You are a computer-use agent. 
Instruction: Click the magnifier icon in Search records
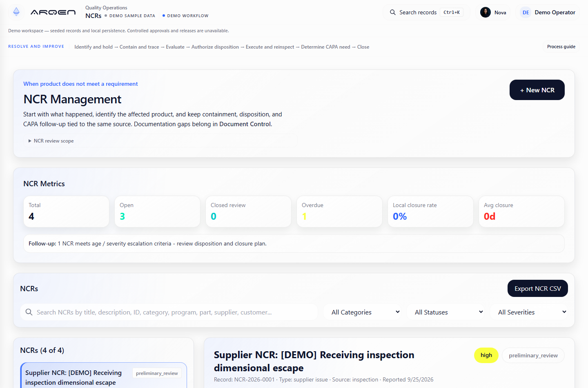tap(393, 12)
